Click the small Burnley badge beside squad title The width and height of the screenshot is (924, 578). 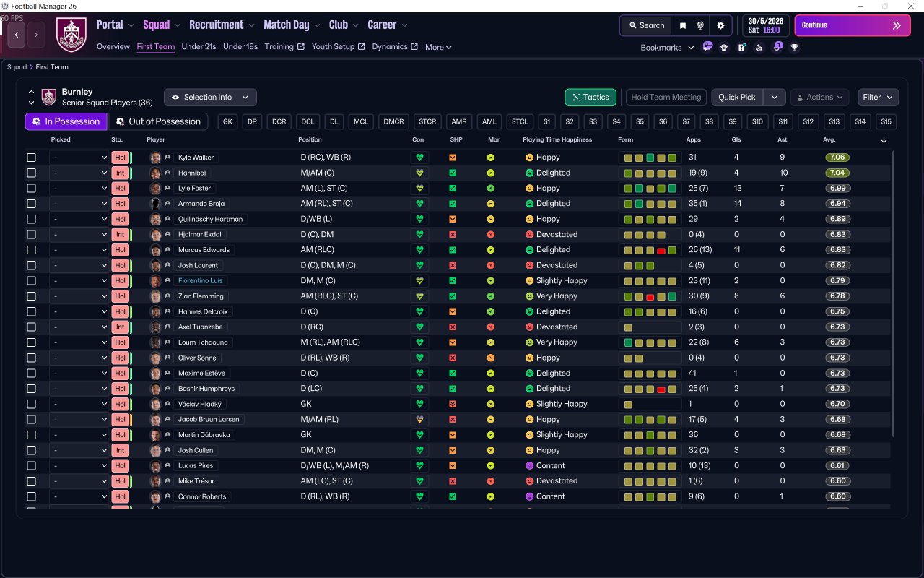(x=48, y=97)
